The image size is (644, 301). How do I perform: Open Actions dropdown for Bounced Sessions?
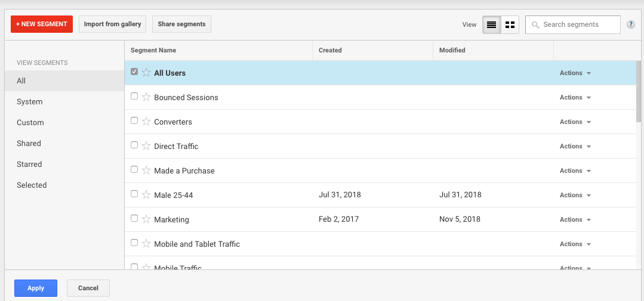pyautogui.click(x=575, y=97)
